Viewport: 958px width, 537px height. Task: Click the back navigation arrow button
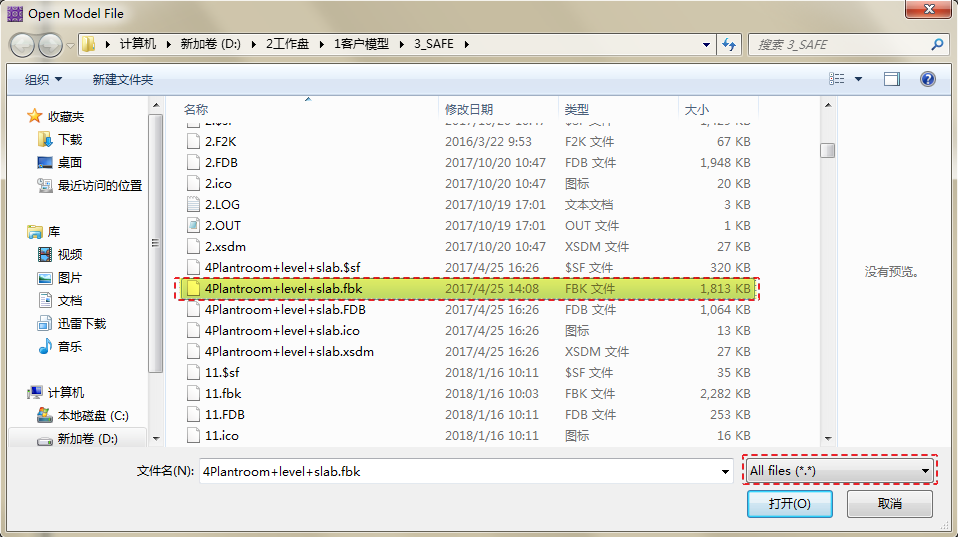[x=23, y=45]
